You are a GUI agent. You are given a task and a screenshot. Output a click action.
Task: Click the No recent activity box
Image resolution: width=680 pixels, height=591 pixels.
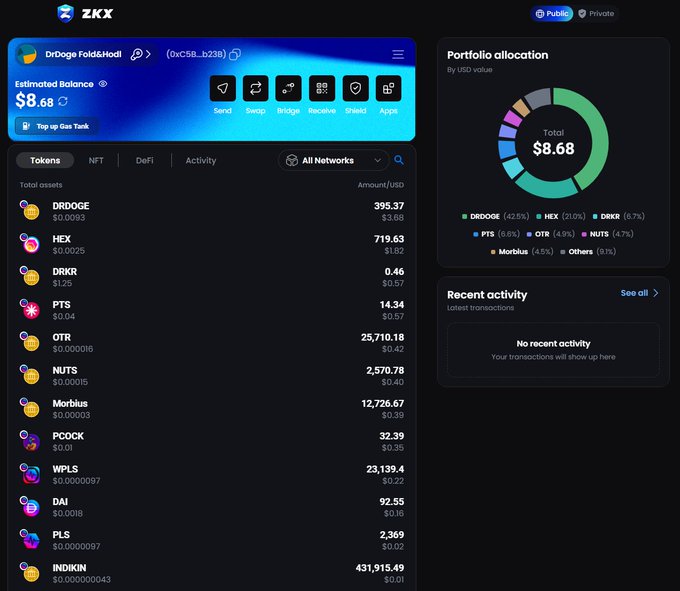553,350
